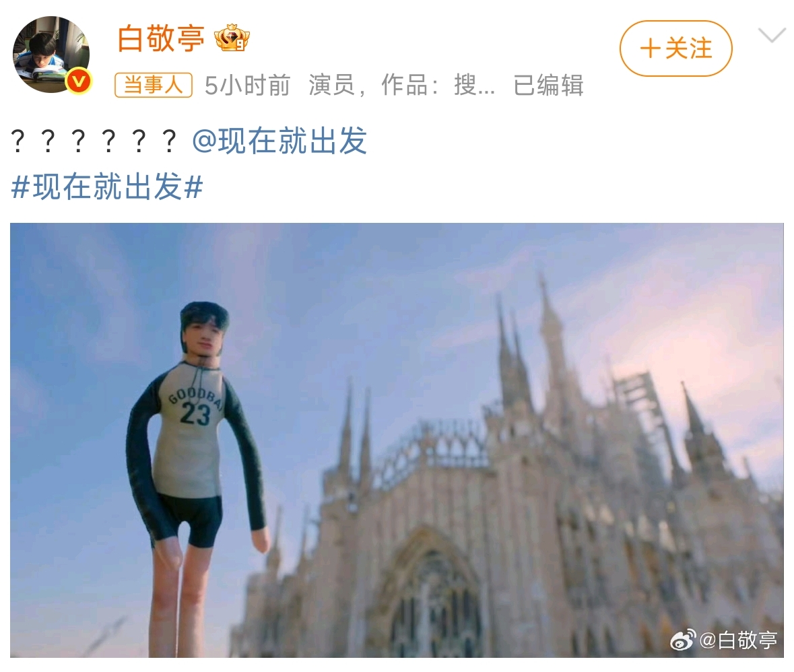This screenshot has height=672, width=794.
Task: Tap the crown membership badge icon
Action: point(232,38)
